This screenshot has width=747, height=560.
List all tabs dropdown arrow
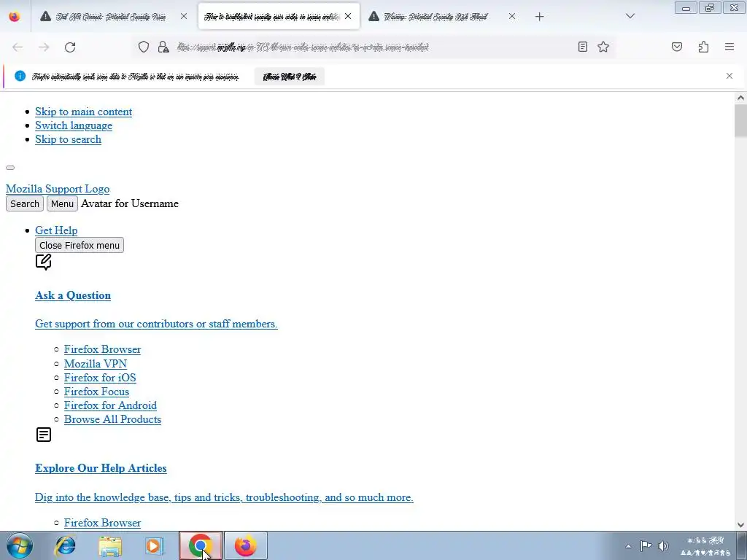(630, 16)
